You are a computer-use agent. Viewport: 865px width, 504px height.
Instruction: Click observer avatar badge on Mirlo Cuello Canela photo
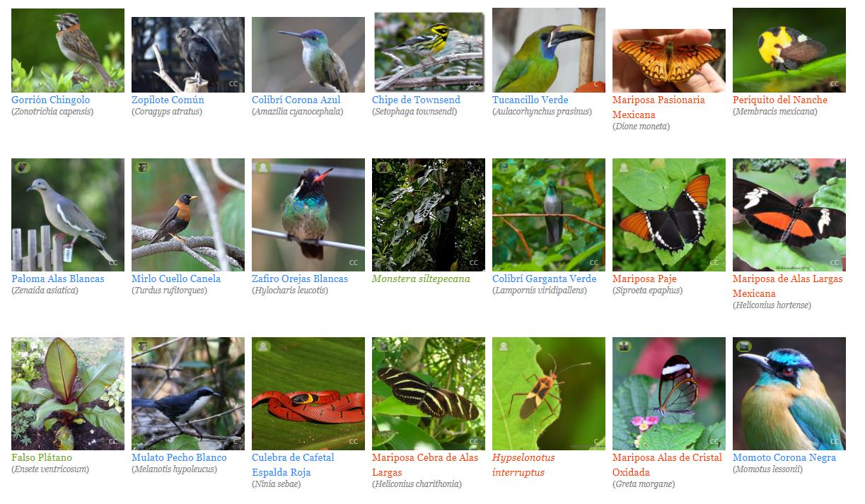coord(142,168)
